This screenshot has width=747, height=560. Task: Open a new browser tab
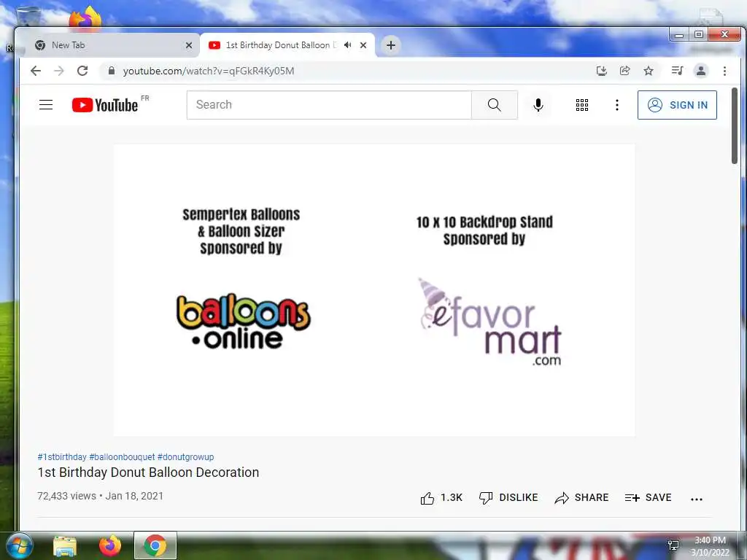[x=391, y=45]
